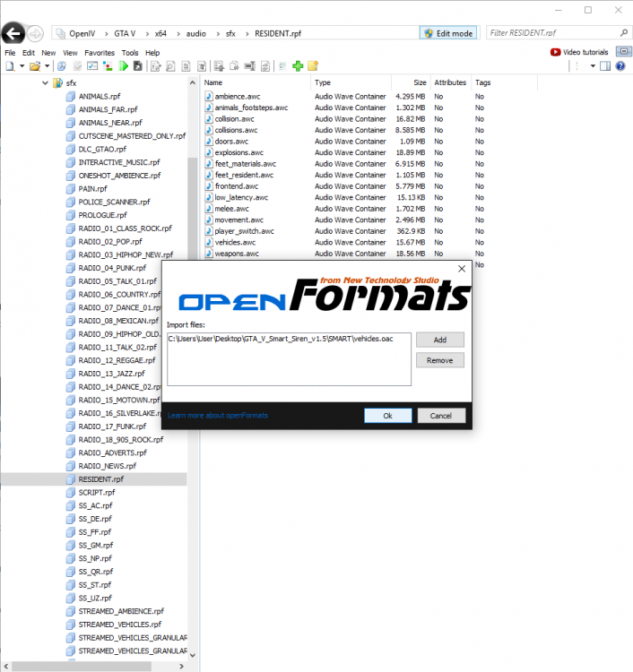Click the greyed forward navigation arrow

tap(36, 33)
